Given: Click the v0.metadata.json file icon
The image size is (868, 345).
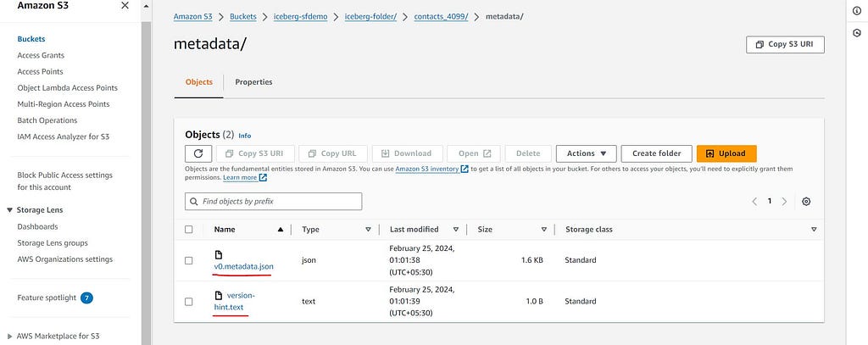Looking at the screenshot, I should [218, 255].
